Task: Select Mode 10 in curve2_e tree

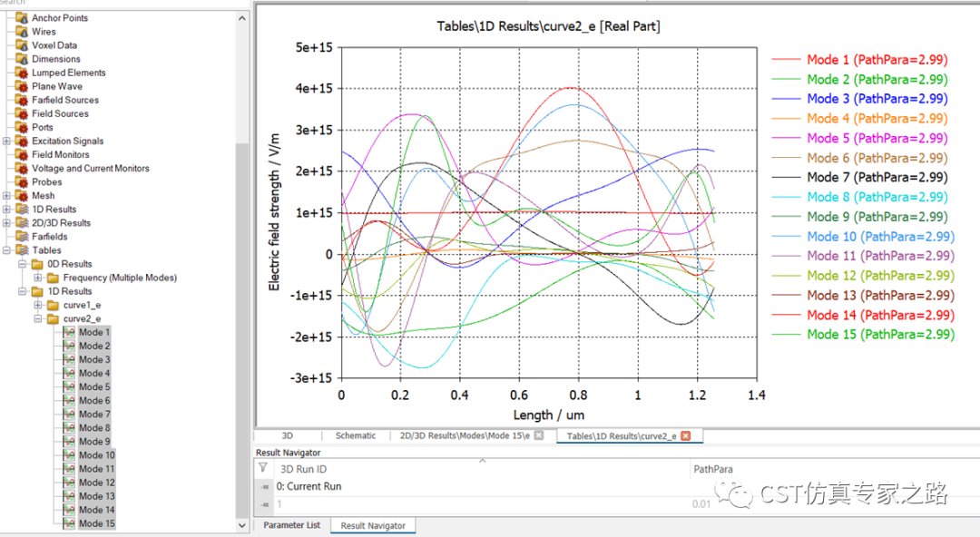Action: [97, 455]
